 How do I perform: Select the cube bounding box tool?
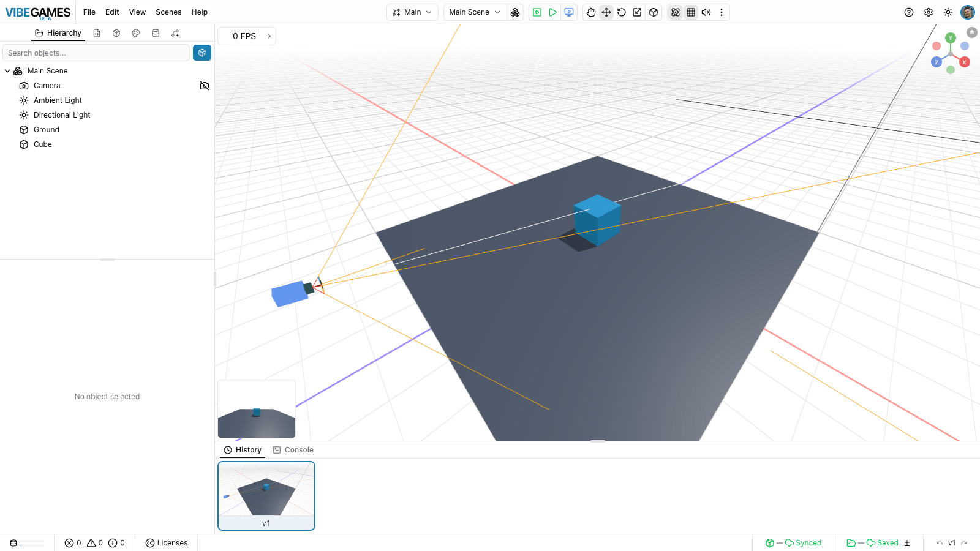coord(654,12)
